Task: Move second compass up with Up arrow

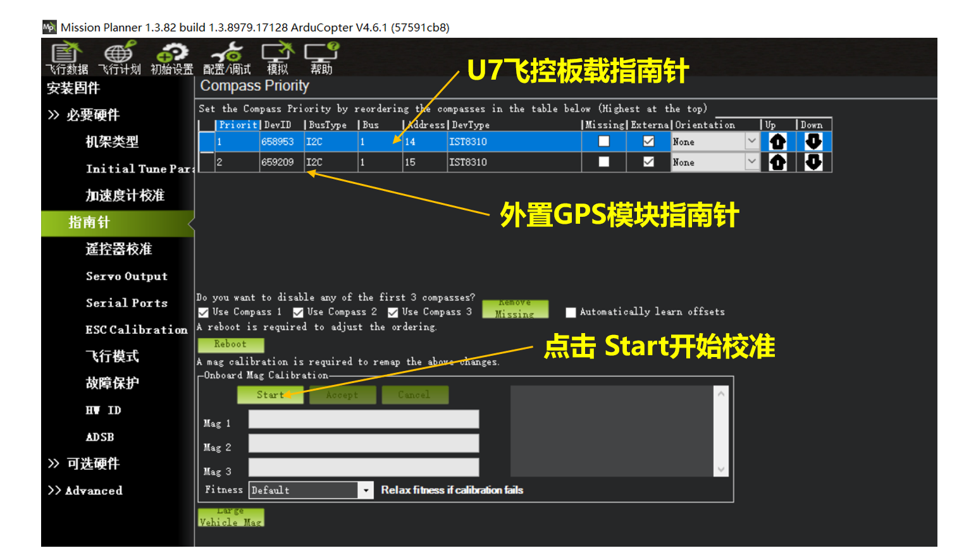Action: (777, 162)
